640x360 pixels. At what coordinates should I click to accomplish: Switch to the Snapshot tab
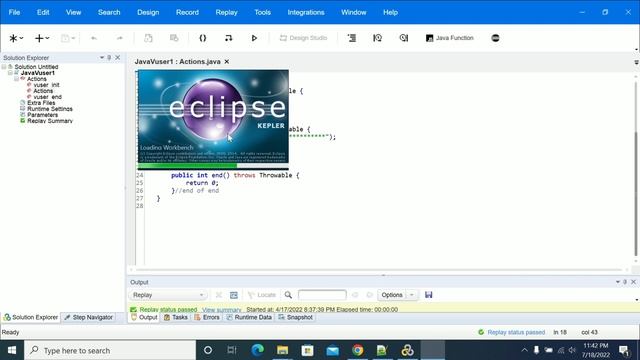[x=296, y=317]
